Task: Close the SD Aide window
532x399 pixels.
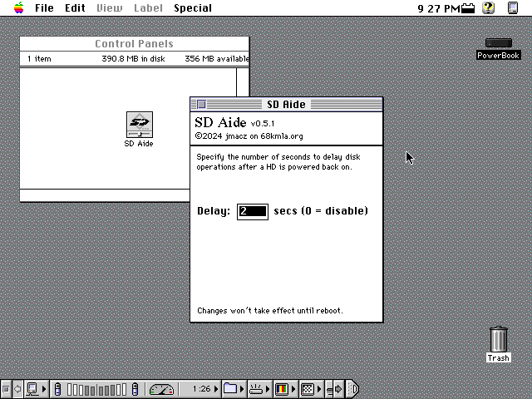Action: [x=201, y=104]
